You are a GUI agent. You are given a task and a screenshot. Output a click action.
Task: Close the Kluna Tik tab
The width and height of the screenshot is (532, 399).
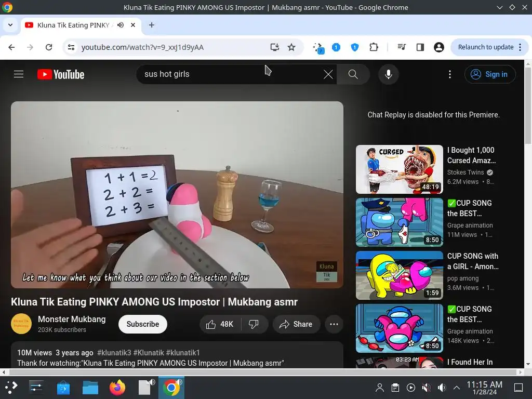point(133,25)
